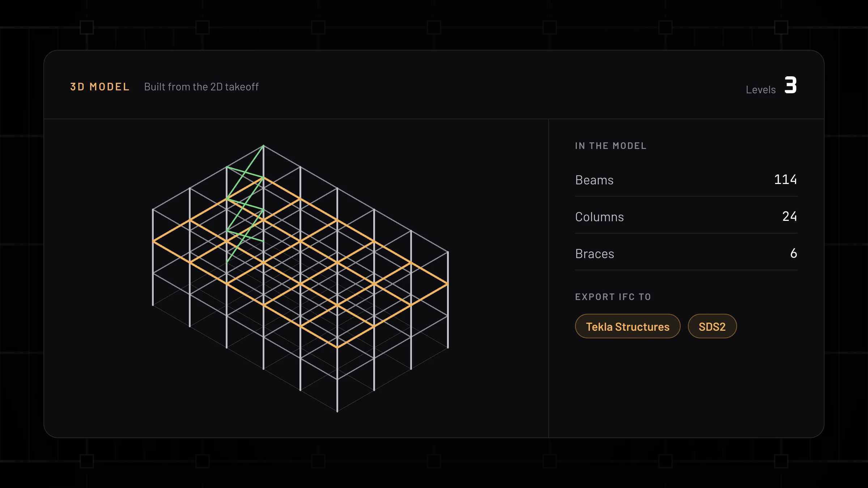Viewport: 868px width, 488px height.
Task: Export the IFC to SDS2
Action: tap(712, 326)
